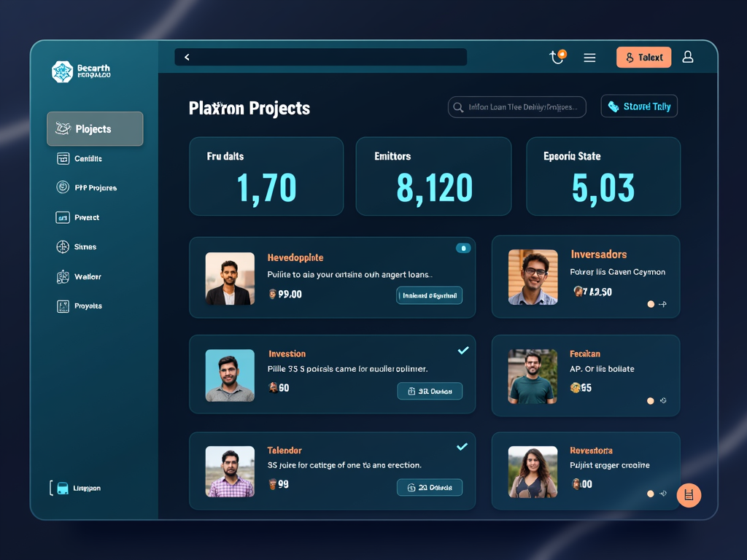Click the Wellorr sidebar icon
Viewport: 747px width, 560px height.
[63, 276]
